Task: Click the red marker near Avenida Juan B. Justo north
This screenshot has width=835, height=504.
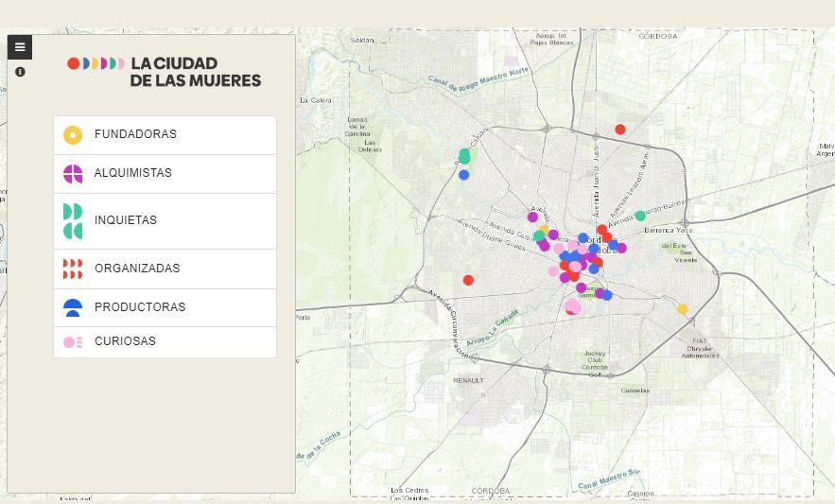Action: [619, 130]
